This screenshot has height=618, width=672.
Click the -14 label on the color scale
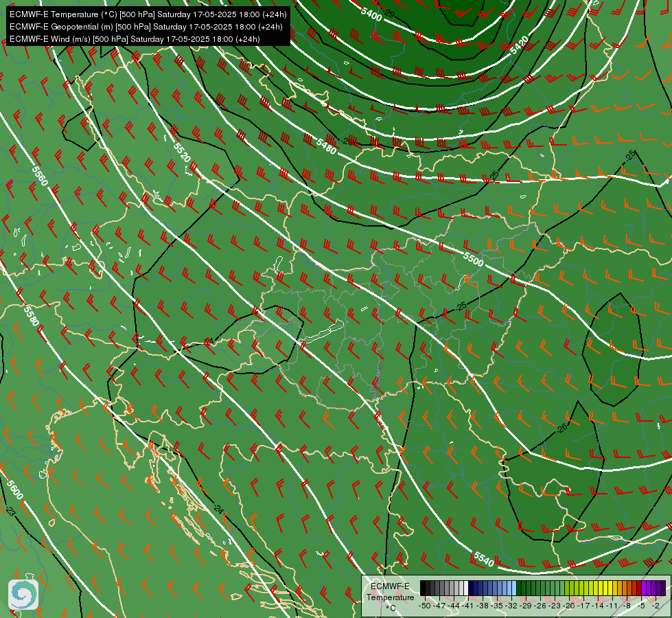pos(598,606)
